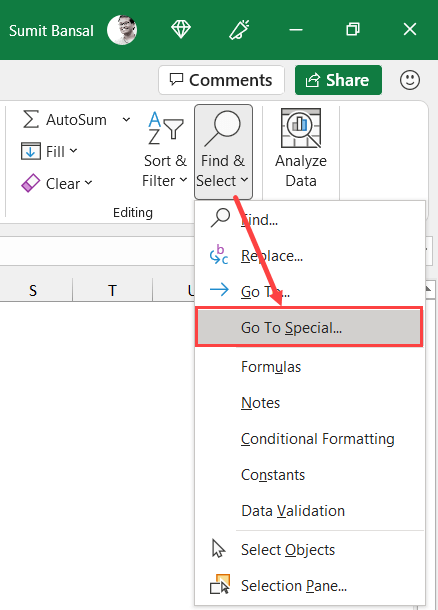Expand the Clear dropdown chevron
This screenshot has width=438, height=610.
pos(89,182)
